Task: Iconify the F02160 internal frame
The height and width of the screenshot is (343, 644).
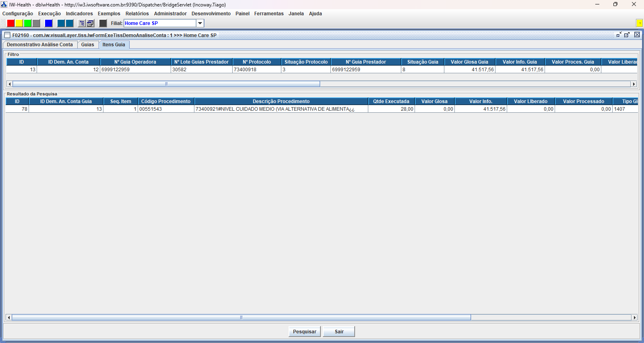Action: coord(619,35)
